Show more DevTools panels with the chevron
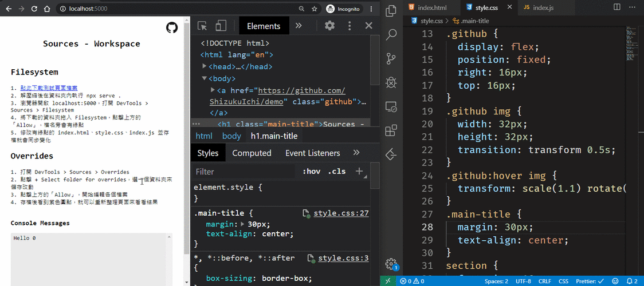This screenshot has height=286, width=644. coord(299,26)
